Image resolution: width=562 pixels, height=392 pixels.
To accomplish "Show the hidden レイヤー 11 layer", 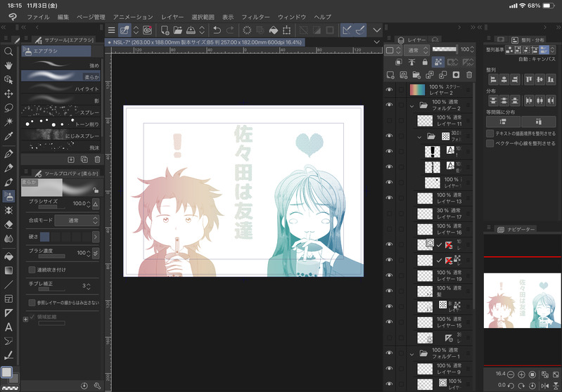I will pyautogui.click(x=389, y=120).
